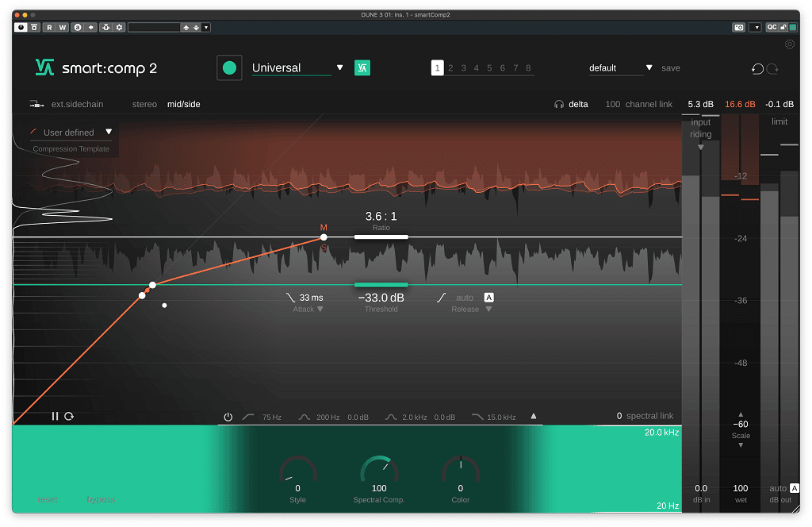Viewport: 812px width, 527px height.
Task: Click the 200 Hz bell filter icon
Action: [304, 417]
